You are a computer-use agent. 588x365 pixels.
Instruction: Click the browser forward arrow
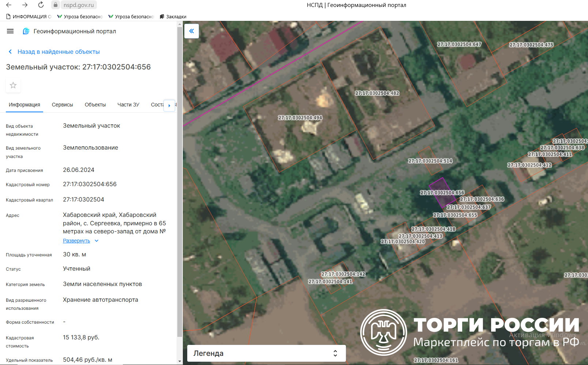25,5
